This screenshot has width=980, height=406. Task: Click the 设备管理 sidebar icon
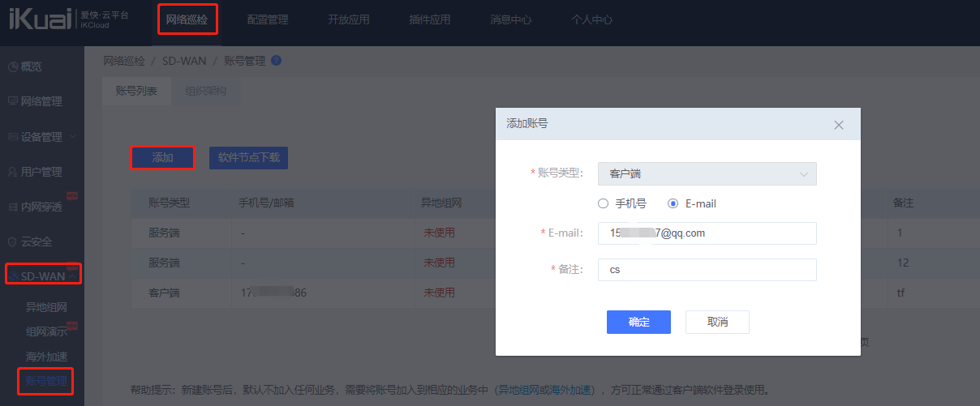click(13, 137)
